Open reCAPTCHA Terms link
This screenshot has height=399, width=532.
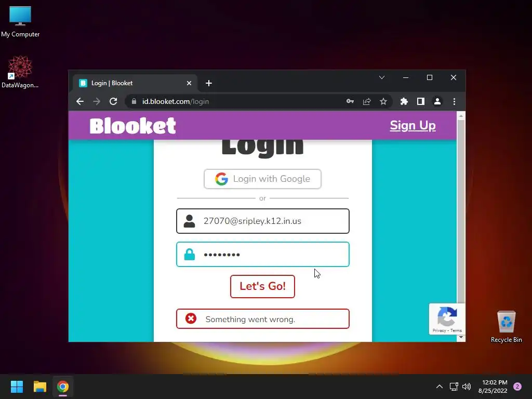click(x=456, y=330)
